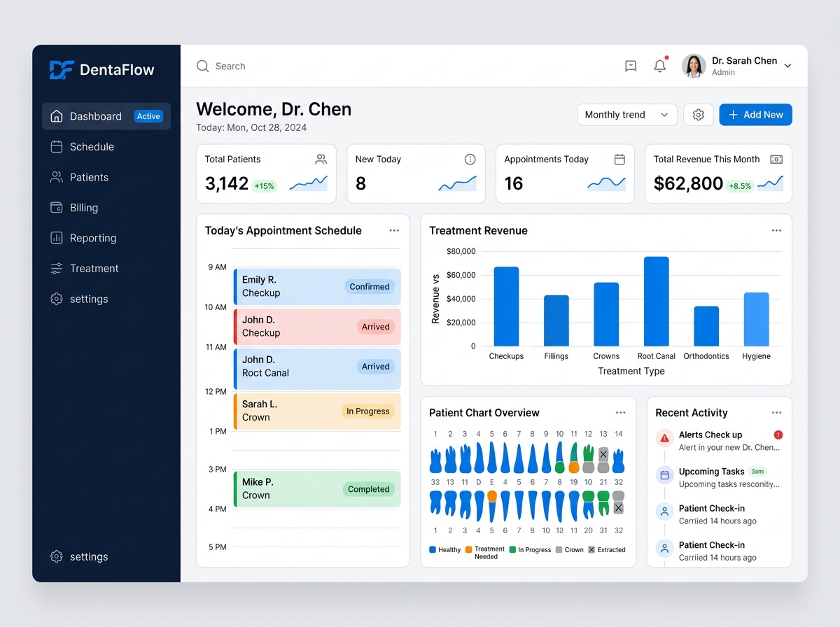Click the cash icon in Total Revenue card
The width and height of the screenshot is (840, 627).
point(776,160)
